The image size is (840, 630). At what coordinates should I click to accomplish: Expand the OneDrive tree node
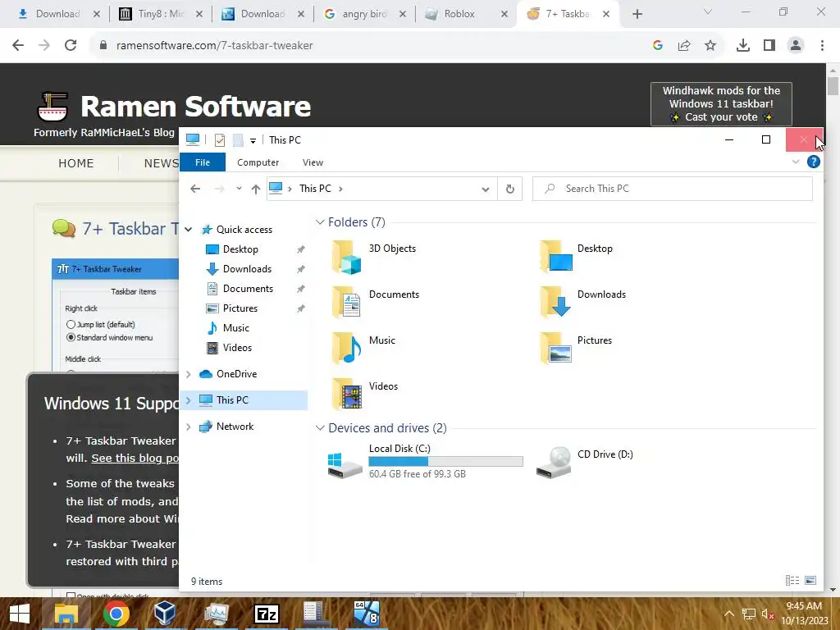pyautogui.click(x=189, y=374)
